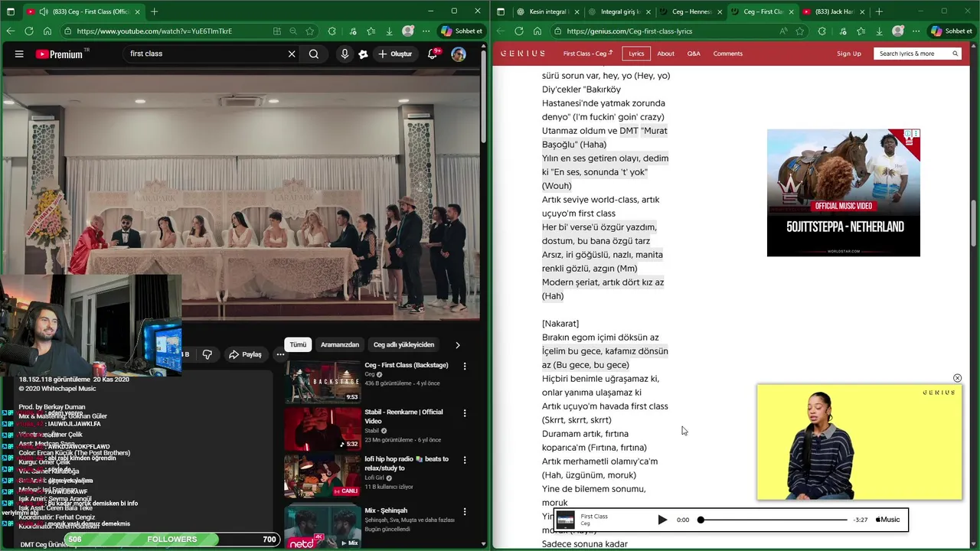
Task: Open YouTube notifications bell
Action: point(433,54)
